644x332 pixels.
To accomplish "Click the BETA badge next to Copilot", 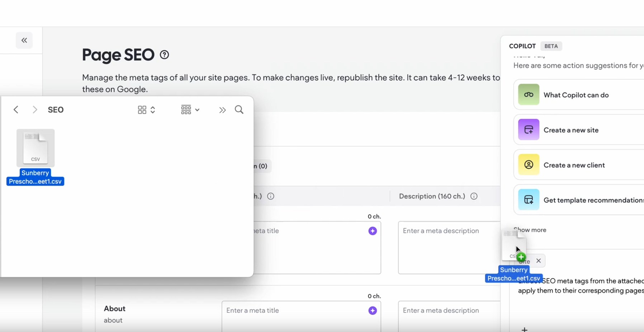I will click(x=551, y=46).
